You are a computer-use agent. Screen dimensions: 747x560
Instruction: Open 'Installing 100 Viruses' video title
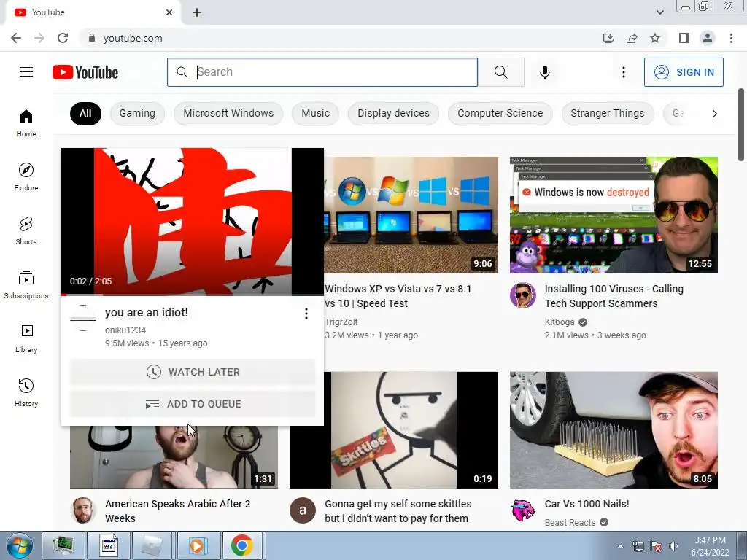[x=614, y=296]
